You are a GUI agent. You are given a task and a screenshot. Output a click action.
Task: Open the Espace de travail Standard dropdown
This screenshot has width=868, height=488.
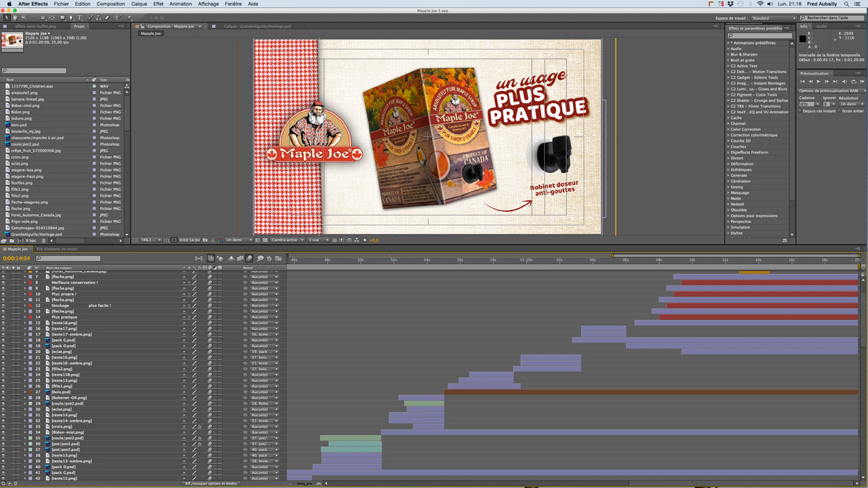click(x=773, y=18)
